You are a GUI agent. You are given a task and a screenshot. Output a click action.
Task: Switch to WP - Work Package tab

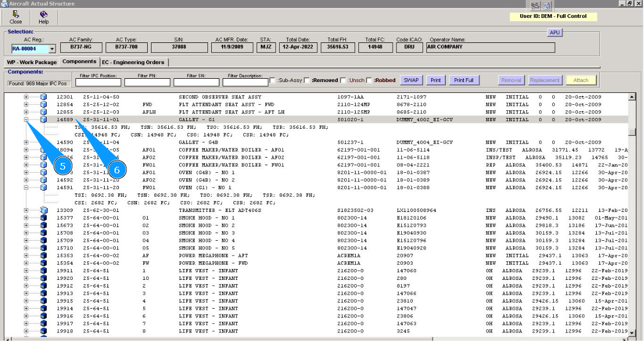click(x=31, y=62)
